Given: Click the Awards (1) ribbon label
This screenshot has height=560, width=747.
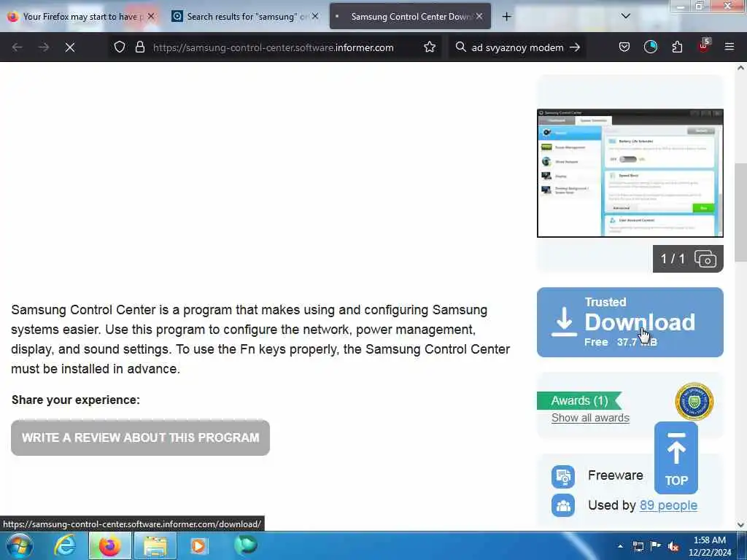Looking at the screenshot, I should pyautogui.click(x=579, y=400).
